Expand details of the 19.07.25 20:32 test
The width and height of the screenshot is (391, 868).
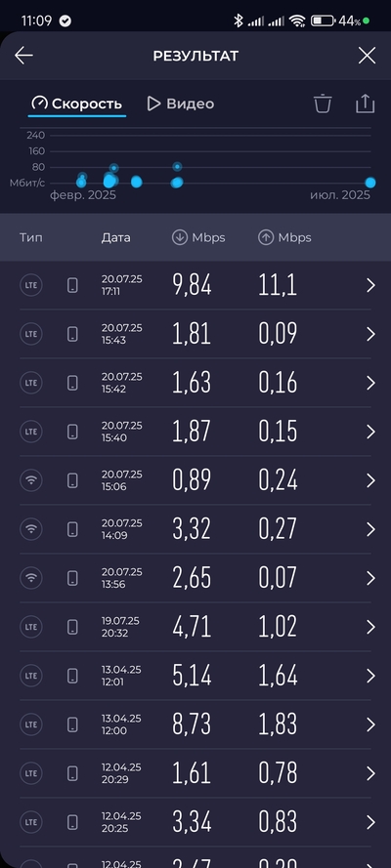pos(195,627)
